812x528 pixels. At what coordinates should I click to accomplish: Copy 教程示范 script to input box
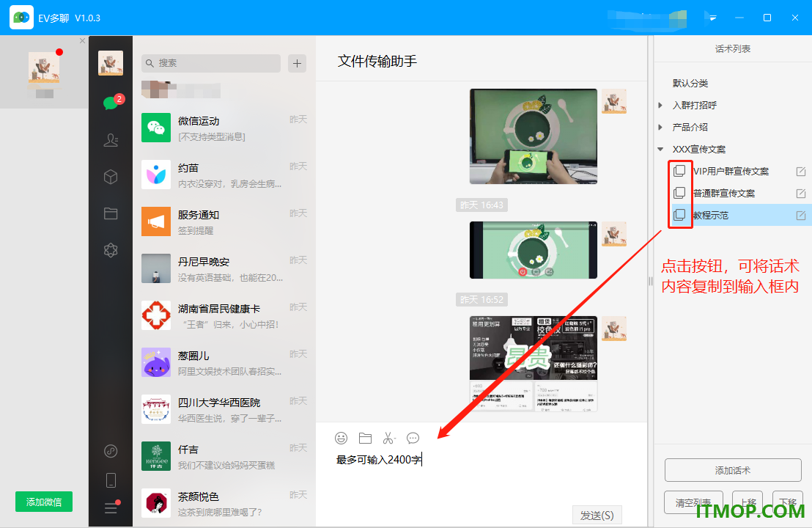point(679,215)
